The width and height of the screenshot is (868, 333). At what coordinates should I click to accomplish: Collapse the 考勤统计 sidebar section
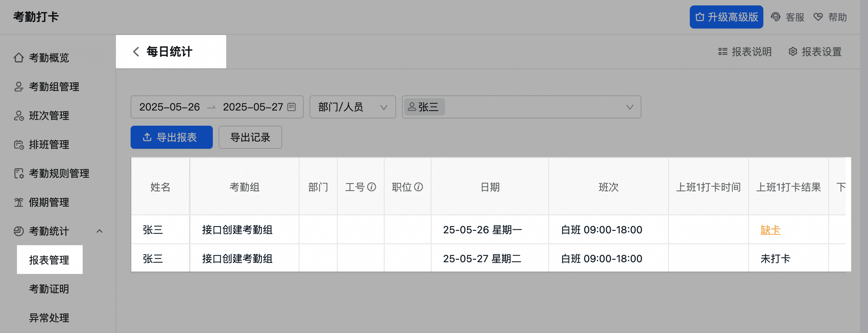pyautogui.click(x=100, y=231)
